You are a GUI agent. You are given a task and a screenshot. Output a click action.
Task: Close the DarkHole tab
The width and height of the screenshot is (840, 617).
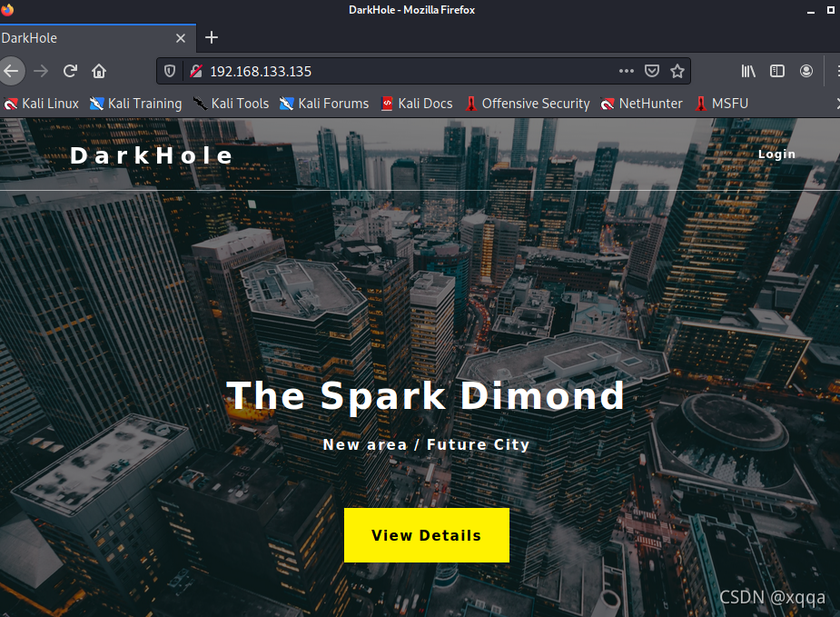[x=181, y=38]
